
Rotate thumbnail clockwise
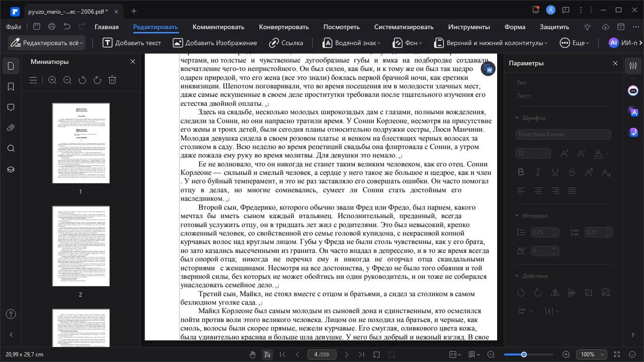point(97,80)
